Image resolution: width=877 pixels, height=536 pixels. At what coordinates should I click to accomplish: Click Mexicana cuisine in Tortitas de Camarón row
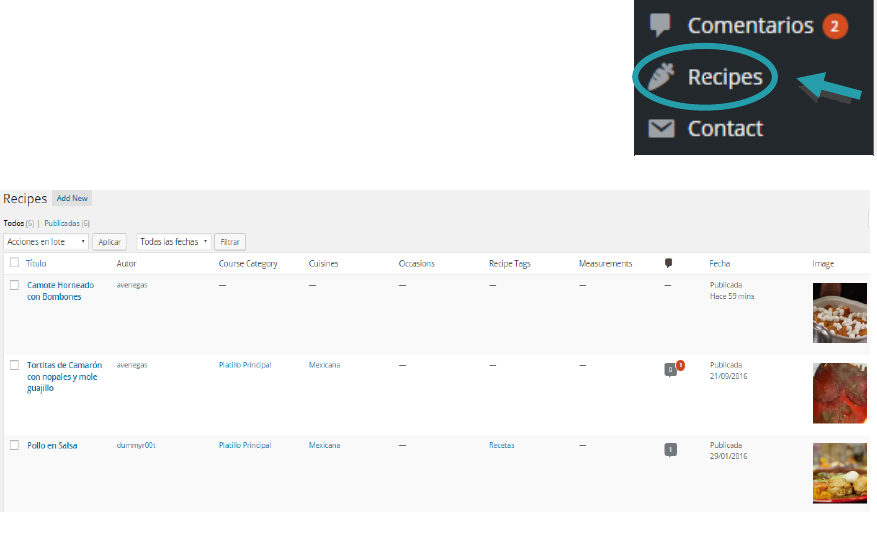(x=324, y=365)
